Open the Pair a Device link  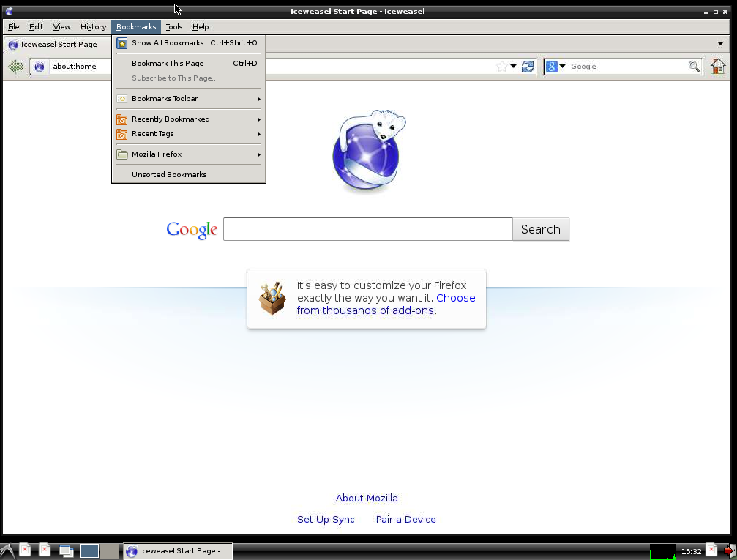tap(405, 520)
